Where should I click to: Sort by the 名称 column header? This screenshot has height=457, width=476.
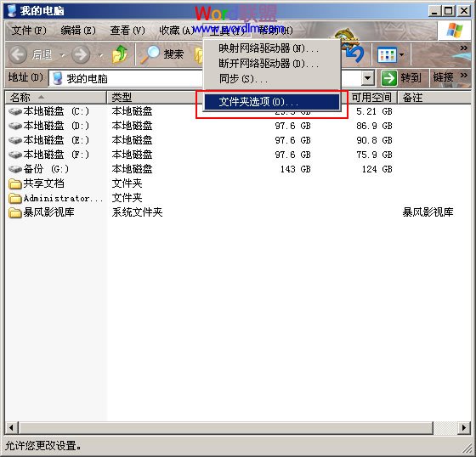55,98
